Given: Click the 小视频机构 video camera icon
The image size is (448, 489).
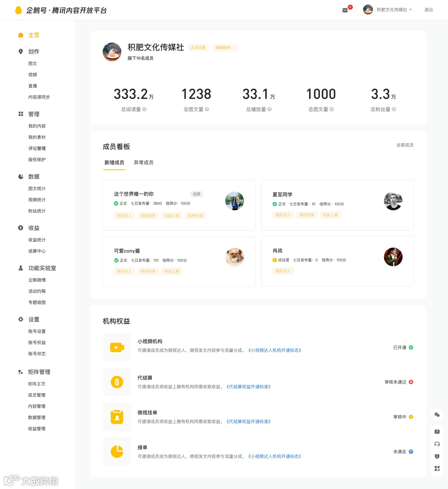Looking at the screenshot, I should 117,347.
